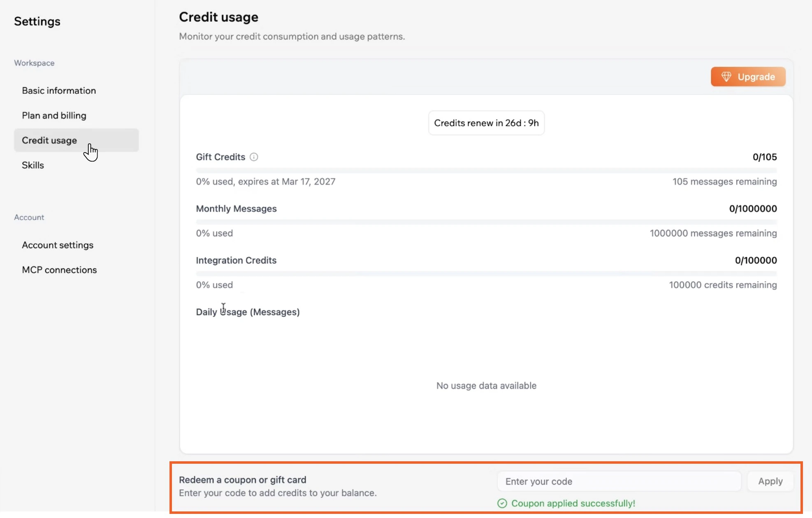
Task: View MCP connections
Action: [59, 270]
